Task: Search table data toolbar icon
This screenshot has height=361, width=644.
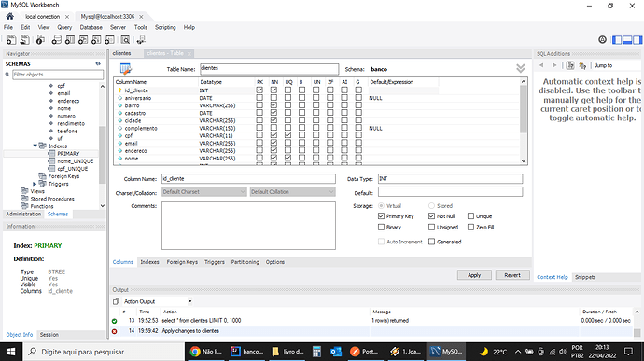Action: pyautogui.click(x=125, y=40)
